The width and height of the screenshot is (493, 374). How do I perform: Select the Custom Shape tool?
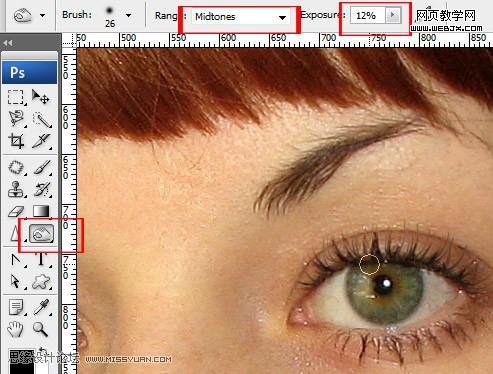[41, 282]
